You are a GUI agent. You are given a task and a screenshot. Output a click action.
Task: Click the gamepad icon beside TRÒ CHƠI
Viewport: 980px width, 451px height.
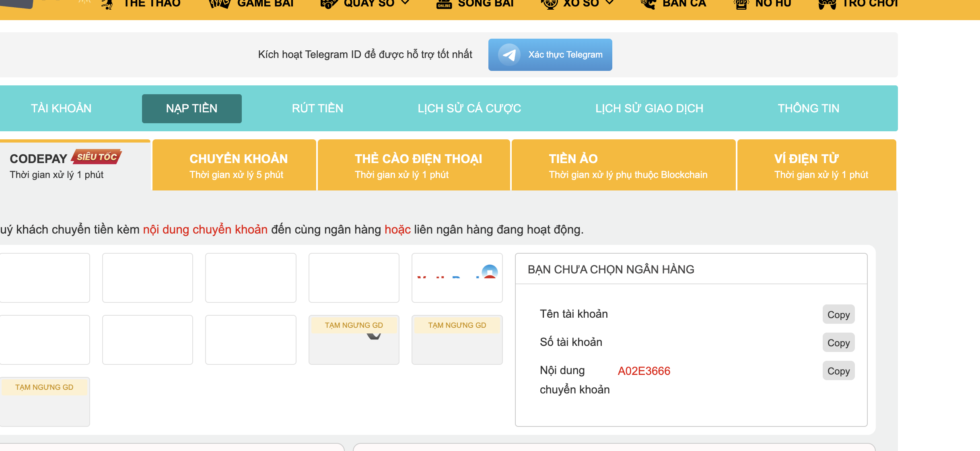pyautogui.click(x=827, y=4)
